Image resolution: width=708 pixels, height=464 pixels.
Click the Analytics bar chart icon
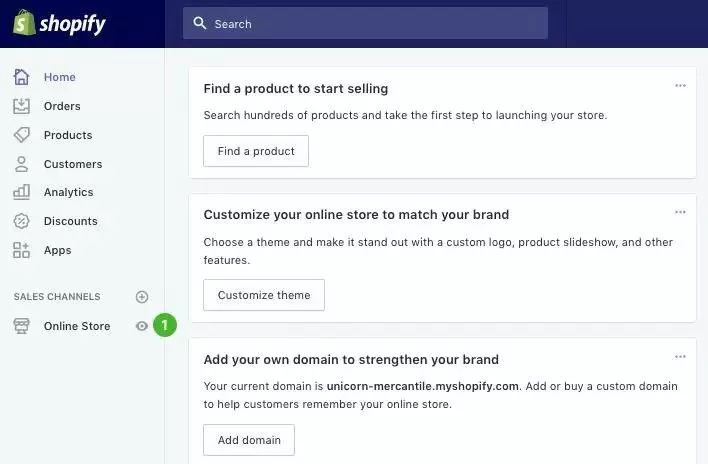pyautogui.click(x=22, y=192)
